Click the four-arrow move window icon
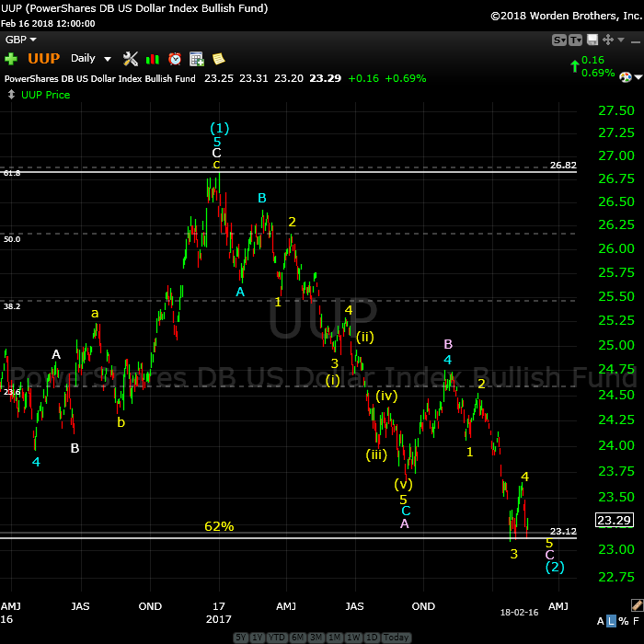644x644 pixels. [x=608, y=40]
